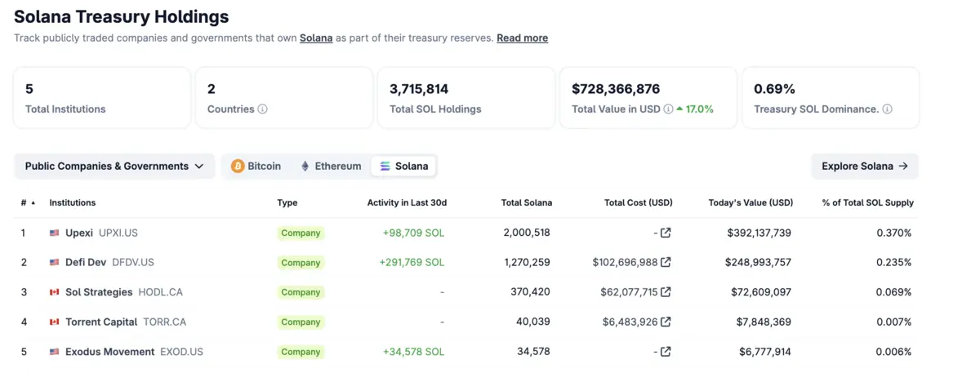980x382 pixels.
Task: Click info icon next to Treasury SOL Dominance
Action: 887,109
